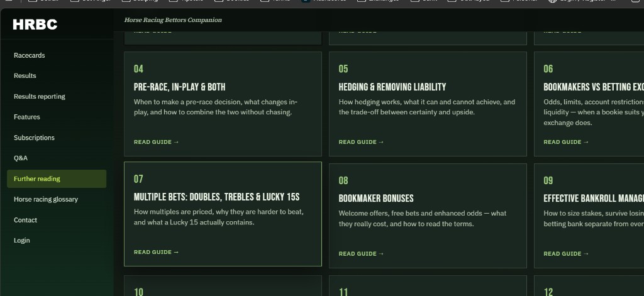Click the 'When to make a pre-race decision' description
This screenshot has height=296, width=644.
point(216,107)
